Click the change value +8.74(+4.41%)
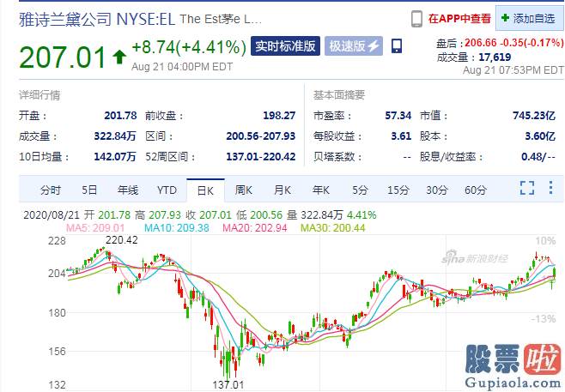 click(x=189, y=47)
